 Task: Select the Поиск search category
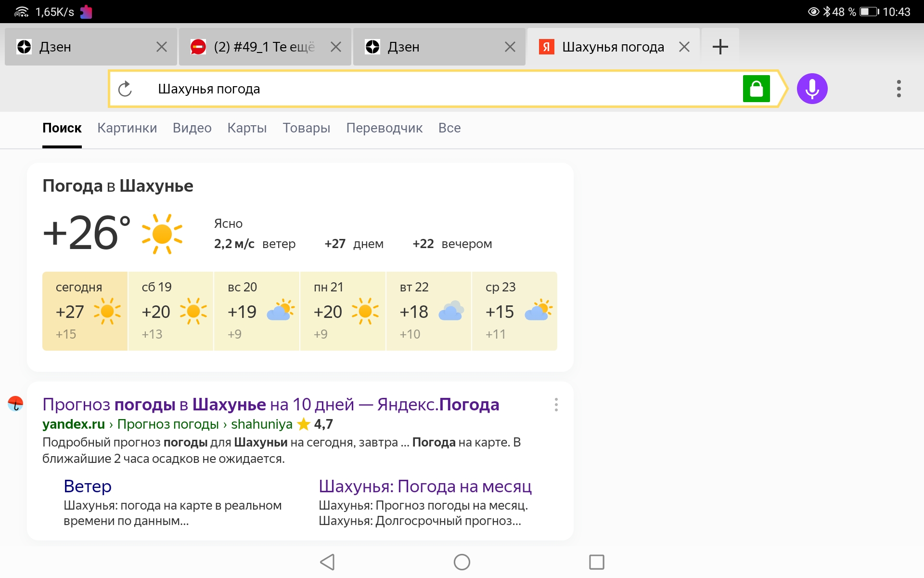click(62, 128)
